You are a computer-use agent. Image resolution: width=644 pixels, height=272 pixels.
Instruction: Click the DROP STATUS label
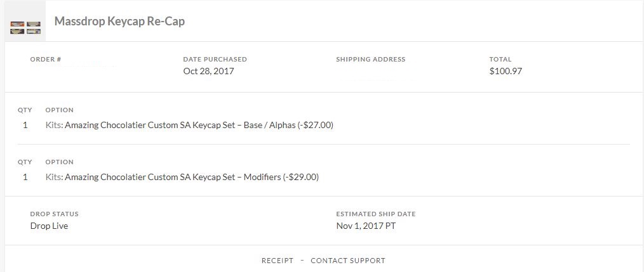[54, 214]
